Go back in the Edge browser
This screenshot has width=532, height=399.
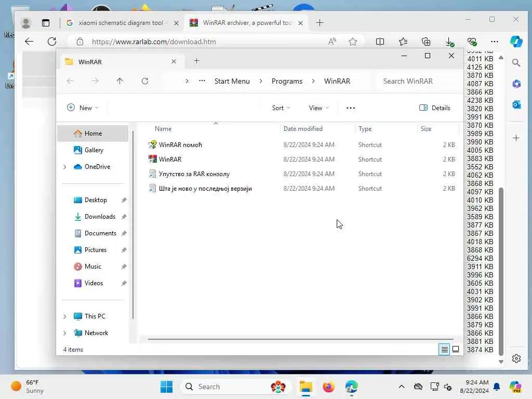click(29, 42)
